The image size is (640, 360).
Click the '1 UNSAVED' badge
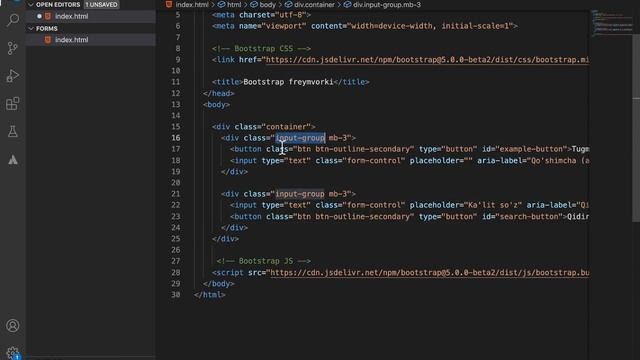click(101, 5)
